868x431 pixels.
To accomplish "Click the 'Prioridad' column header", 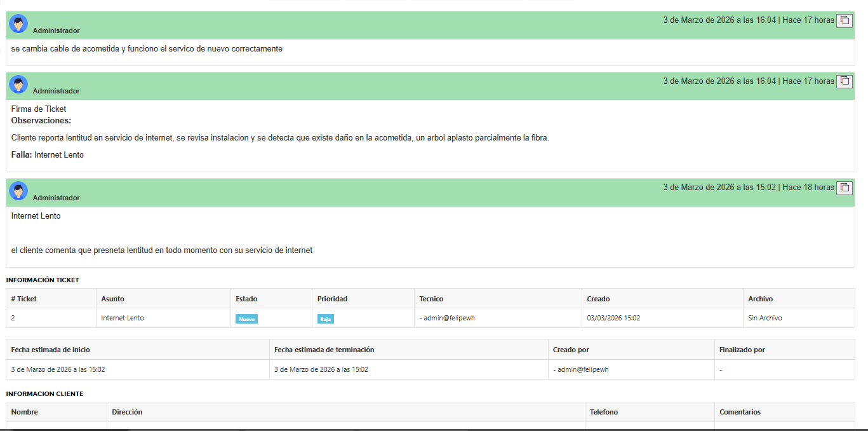I will (x=332, y=299).
